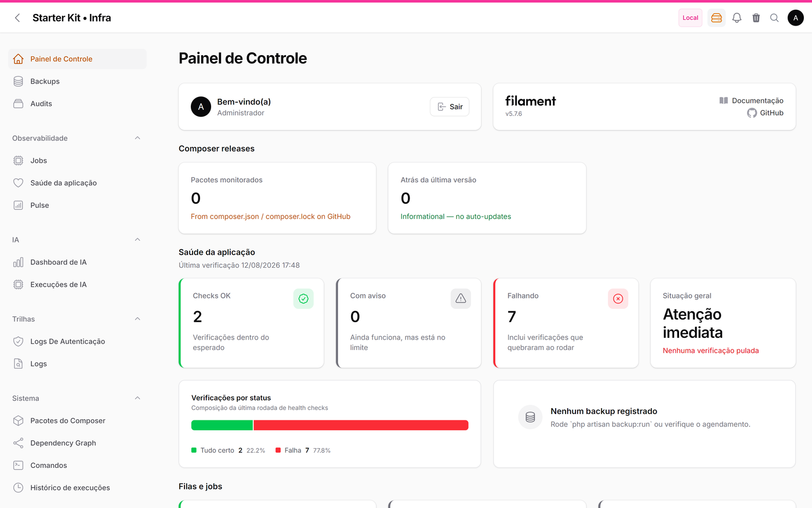The height and width of the screenshot is (508, 812).
Task: Collapse the Sistema sidebar group
Action: (137, 398)
